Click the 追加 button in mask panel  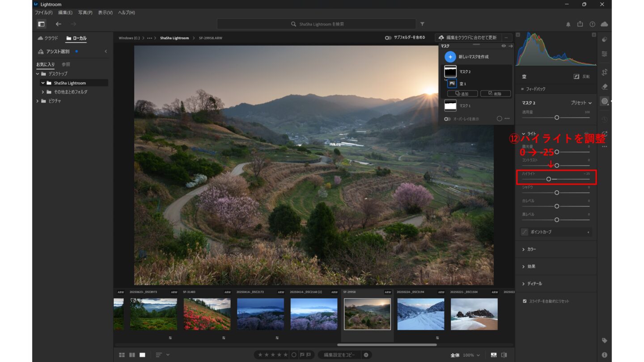[462, 93]
